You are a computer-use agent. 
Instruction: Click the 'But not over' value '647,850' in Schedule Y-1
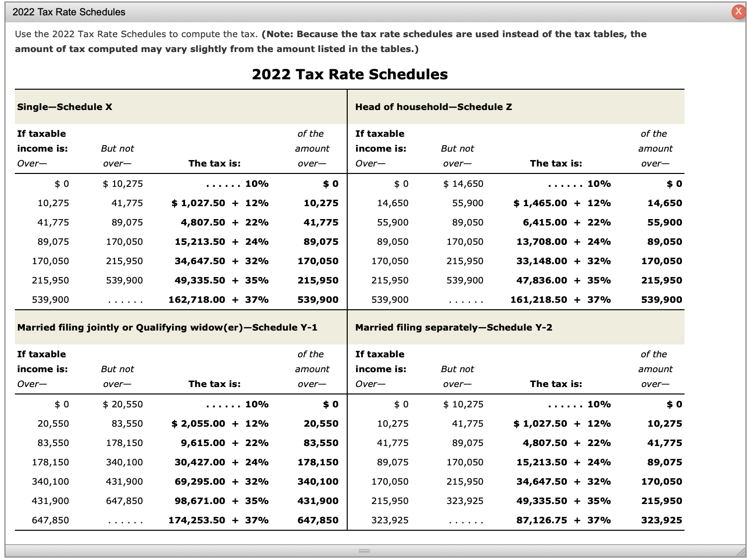(x=124, y=501)
